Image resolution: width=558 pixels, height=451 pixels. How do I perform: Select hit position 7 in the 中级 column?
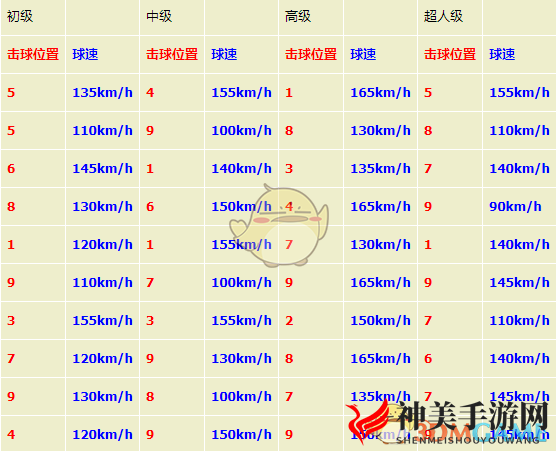tap(150, 283)
